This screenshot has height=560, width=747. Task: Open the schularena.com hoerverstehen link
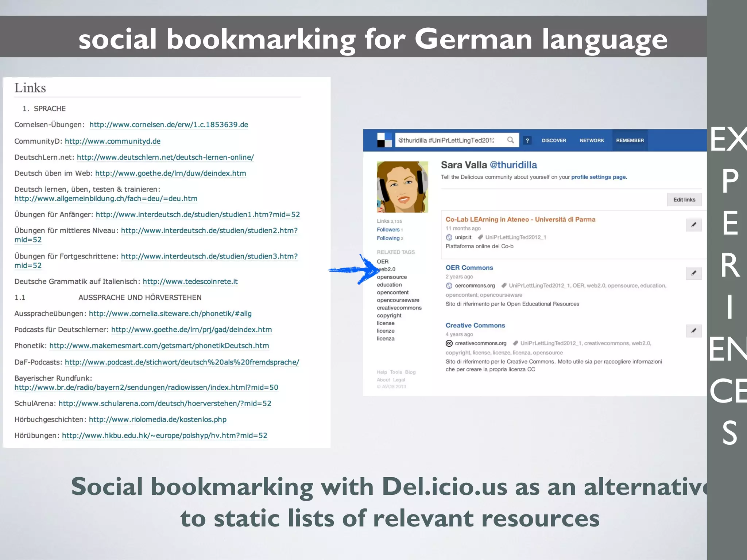click(x=165, y=404)
